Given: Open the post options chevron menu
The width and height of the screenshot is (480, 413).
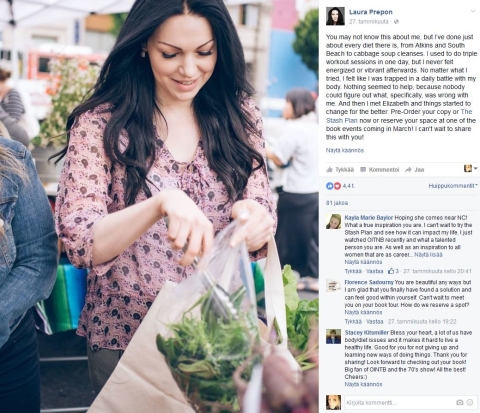Looking at the screenshot, I should pos(472,11).
